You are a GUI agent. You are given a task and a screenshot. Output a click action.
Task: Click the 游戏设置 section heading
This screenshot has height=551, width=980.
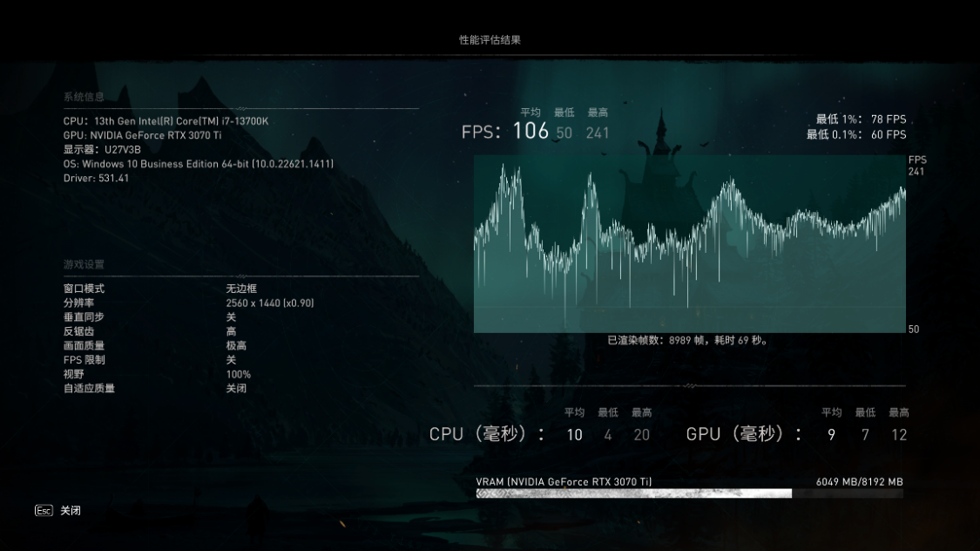[84, 264]
